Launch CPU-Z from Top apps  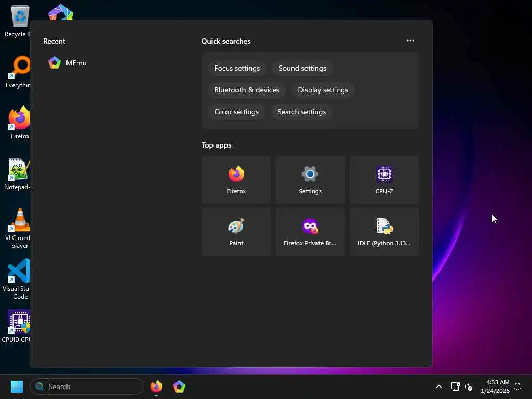click(x=384, y=180)
